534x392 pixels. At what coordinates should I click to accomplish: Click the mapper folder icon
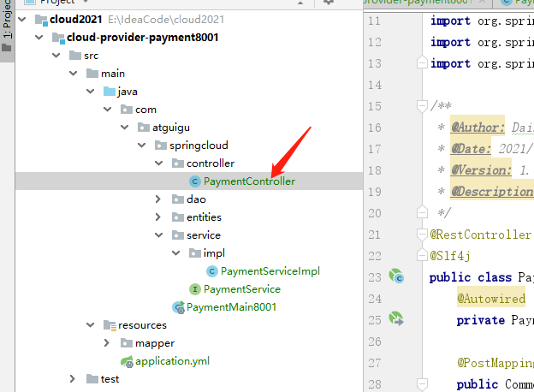pyautogui.click(x=127, y=343)
